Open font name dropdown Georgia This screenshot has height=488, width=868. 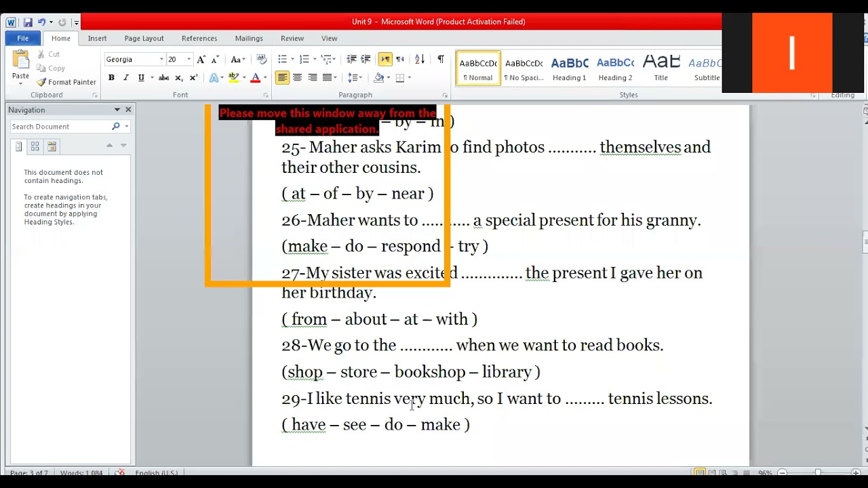pos(161,60)
